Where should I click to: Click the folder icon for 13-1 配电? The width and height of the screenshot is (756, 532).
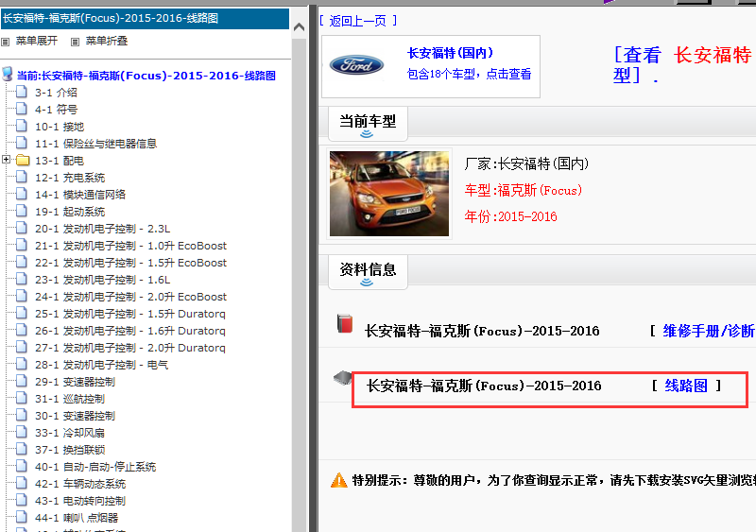tap(23, 160)
